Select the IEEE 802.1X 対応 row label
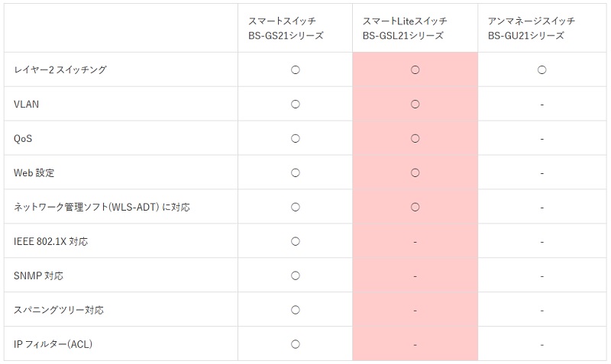Viewport: 611px width, 364px height. pos(50,241)
